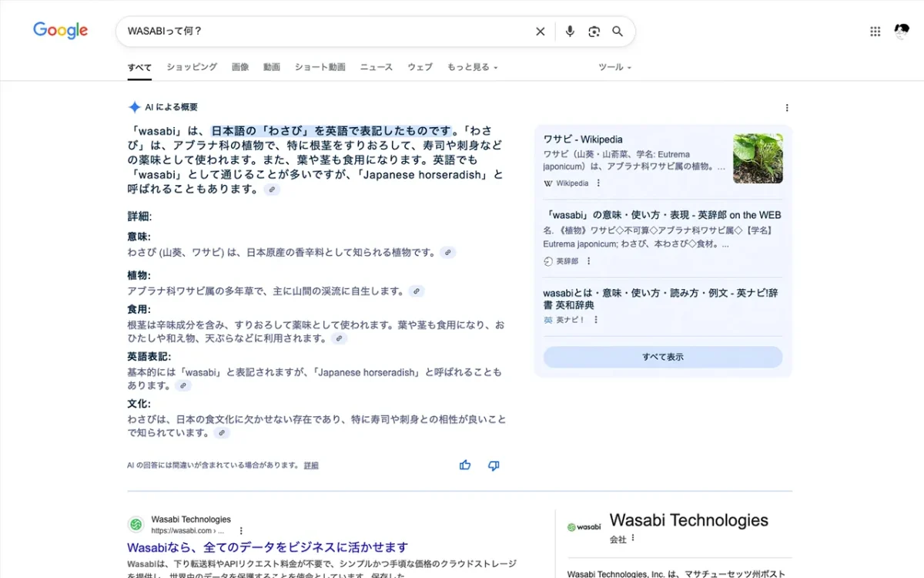Click the 詳細: subheading
Image resolution: width=924 pixels, height=578 pixels.
pyautogui.click(x=139, y=217)
